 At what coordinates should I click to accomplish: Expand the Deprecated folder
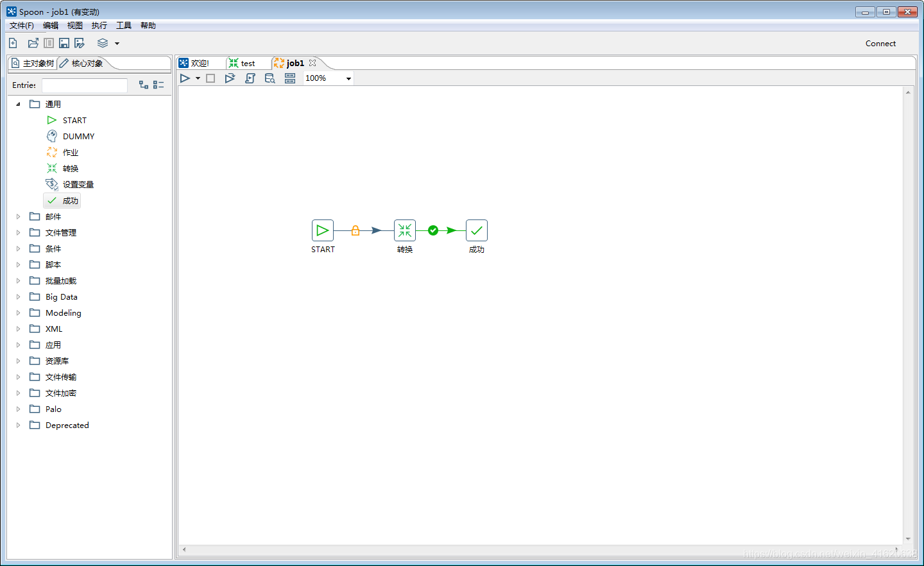pos(18,425)
